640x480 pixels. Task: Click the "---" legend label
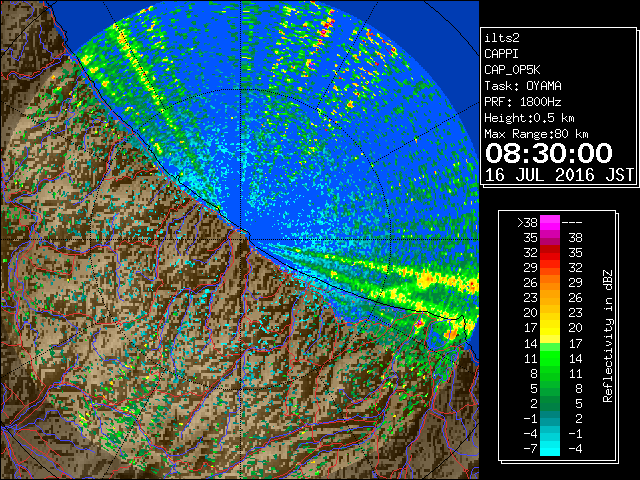pyautogui.click(x=572, y=223)
